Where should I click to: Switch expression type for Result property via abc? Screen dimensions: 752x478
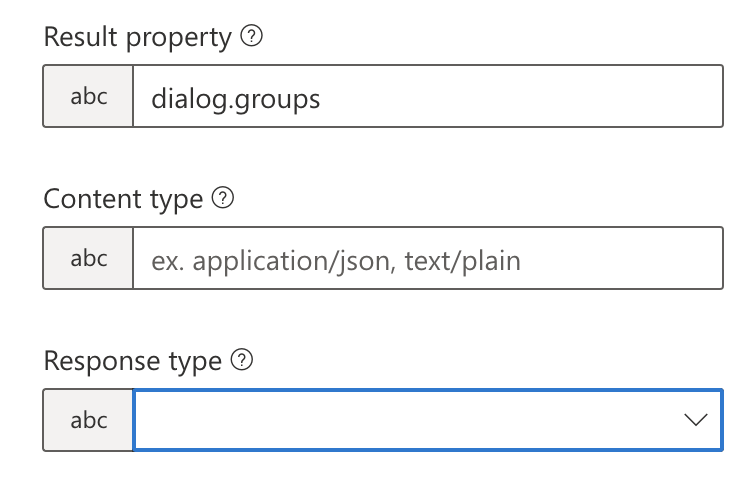coord(88,96)
